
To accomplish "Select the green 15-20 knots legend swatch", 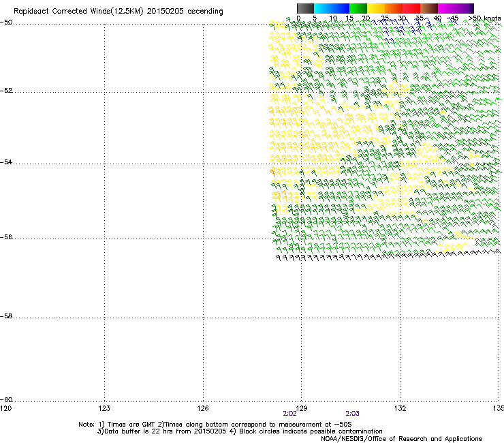I will [x=358, y=8].
